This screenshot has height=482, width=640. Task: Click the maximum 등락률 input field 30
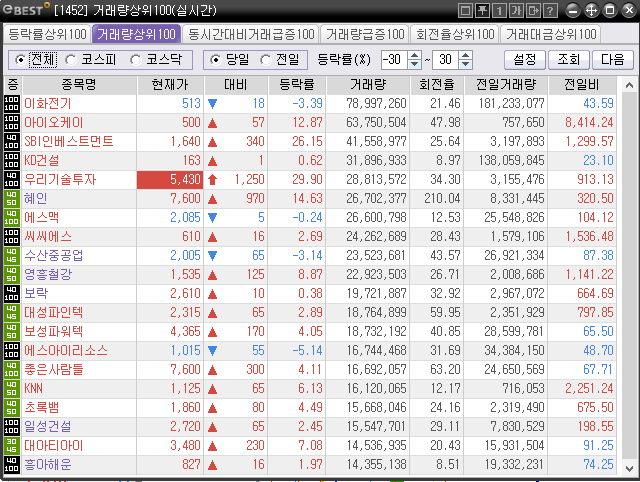point(446,60)
